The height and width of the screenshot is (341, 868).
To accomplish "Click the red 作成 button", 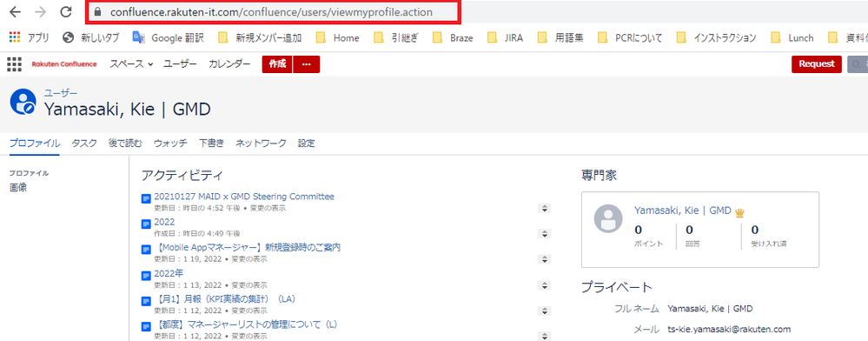I will point(277,64).
